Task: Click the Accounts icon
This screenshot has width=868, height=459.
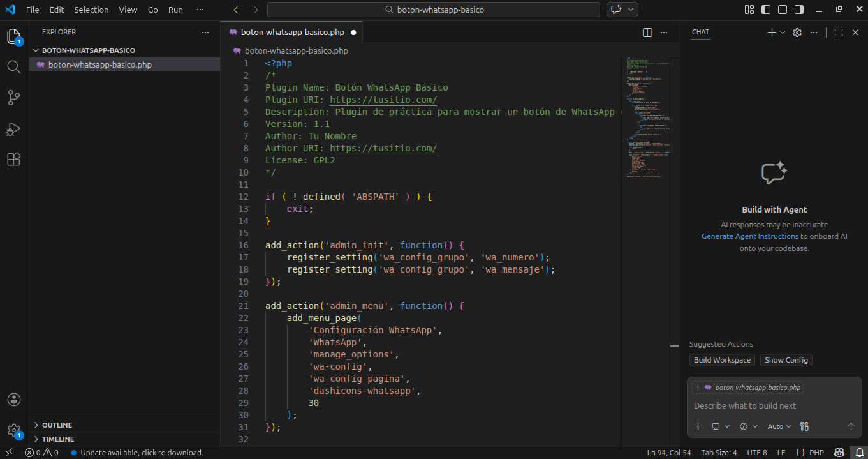Action: (14, 400)
